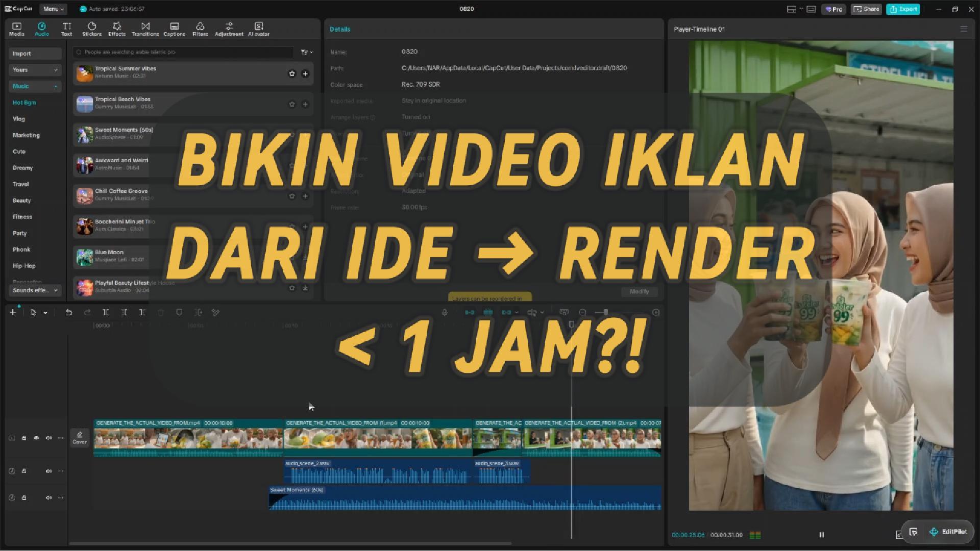Viewport: 980px width, 551px height.
Task: Favorite the Playful Beauty Lifestyle House track
Action: [292, 288]
